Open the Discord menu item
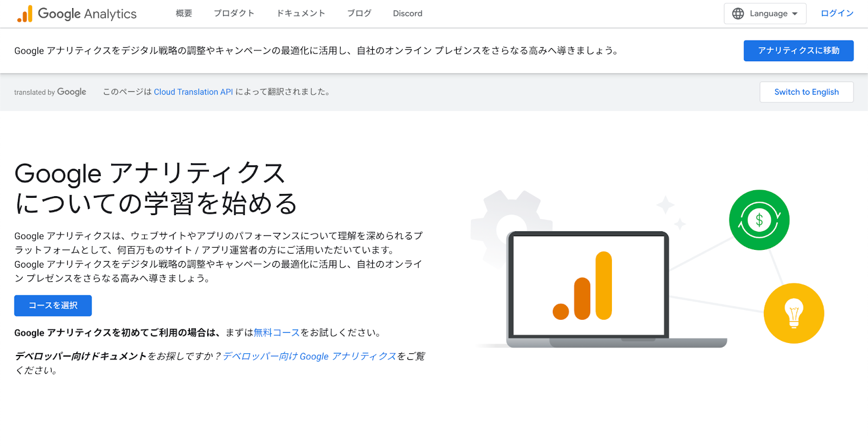Screen dimensions: 868x446 click(407, 14)
